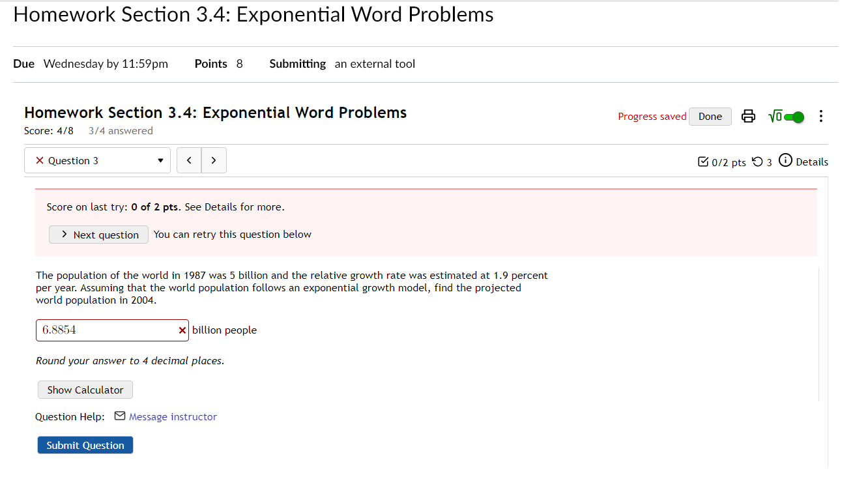The width and height of the screenshot is (868, 488).
Task: Click the info icon beside Details
Action: [x=785, y=161]
